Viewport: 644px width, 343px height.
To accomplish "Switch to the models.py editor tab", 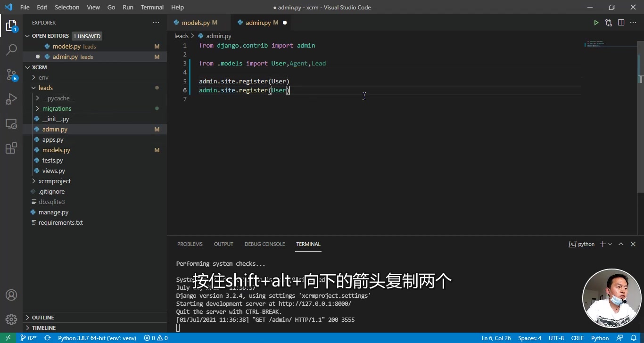I will pyautogui.click(x=199, y=23).
